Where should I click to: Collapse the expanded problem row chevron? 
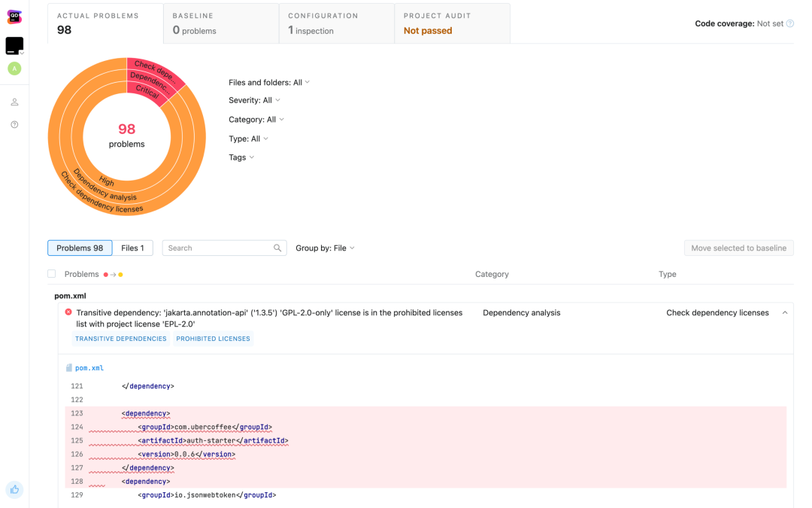click(x=784, y=312)
